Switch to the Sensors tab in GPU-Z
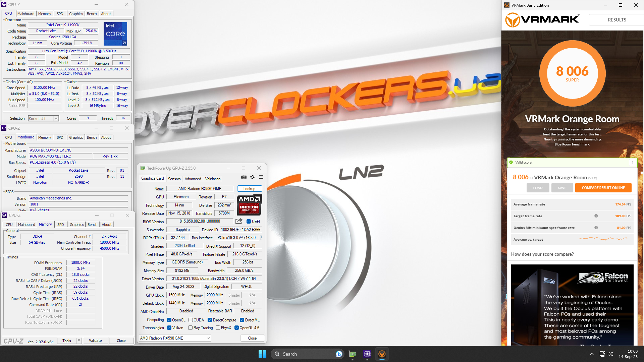The image size is (644, 362). point(174,179)
